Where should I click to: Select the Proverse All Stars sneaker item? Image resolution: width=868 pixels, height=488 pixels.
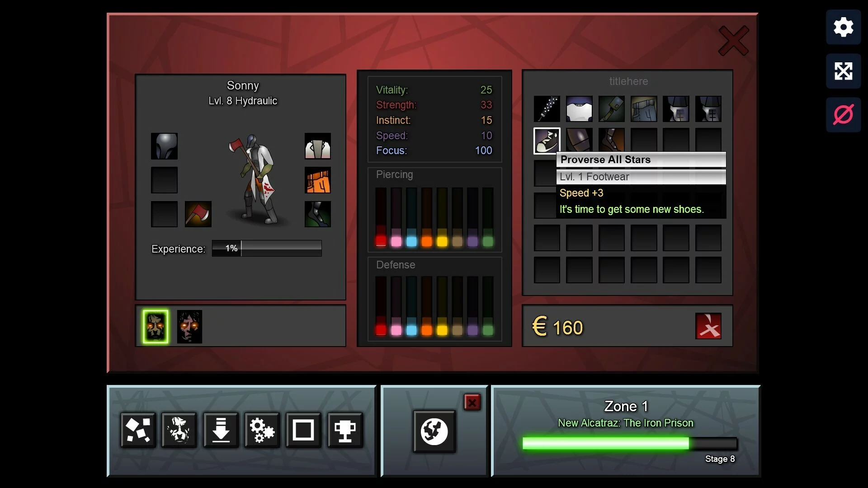[547, 141]
